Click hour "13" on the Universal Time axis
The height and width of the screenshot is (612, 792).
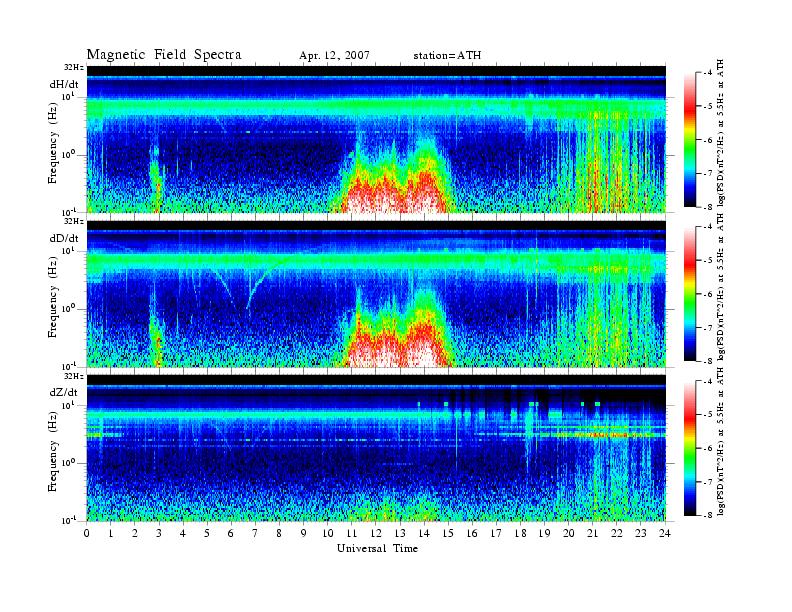[400, 533]
